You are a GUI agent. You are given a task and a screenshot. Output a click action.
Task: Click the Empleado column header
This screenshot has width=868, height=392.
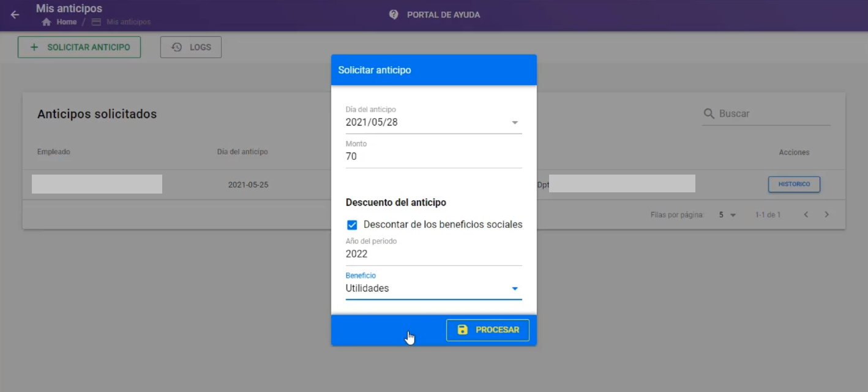coord(54,152)
